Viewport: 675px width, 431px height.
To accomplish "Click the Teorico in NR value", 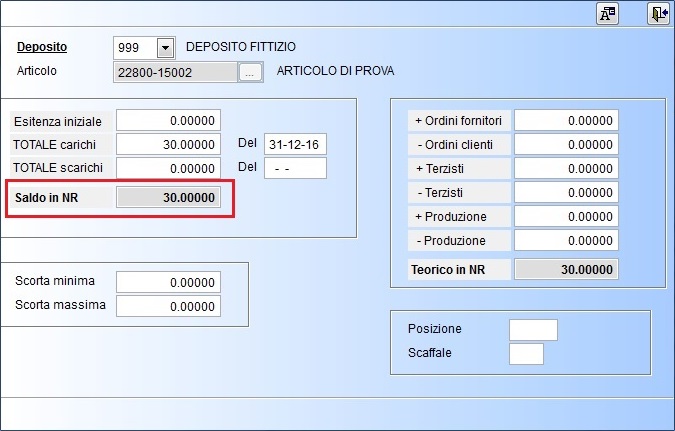I will (x=566, y=270).
